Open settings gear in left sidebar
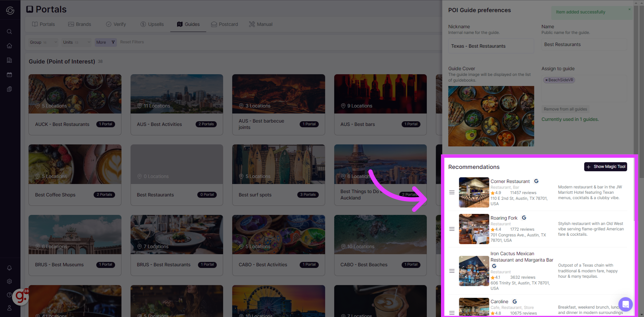This screenshot has width=644, height=317. coord(9,281)
